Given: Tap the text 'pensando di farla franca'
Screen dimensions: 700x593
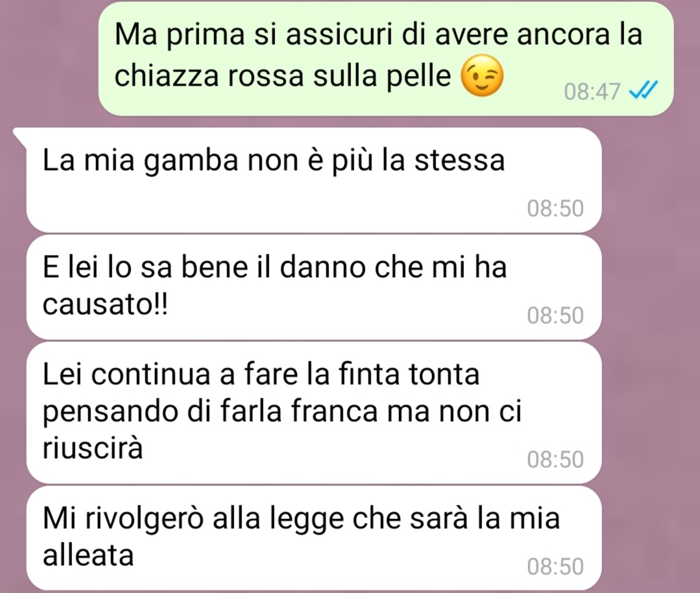Looking at the screenshot, I should 211,411.
